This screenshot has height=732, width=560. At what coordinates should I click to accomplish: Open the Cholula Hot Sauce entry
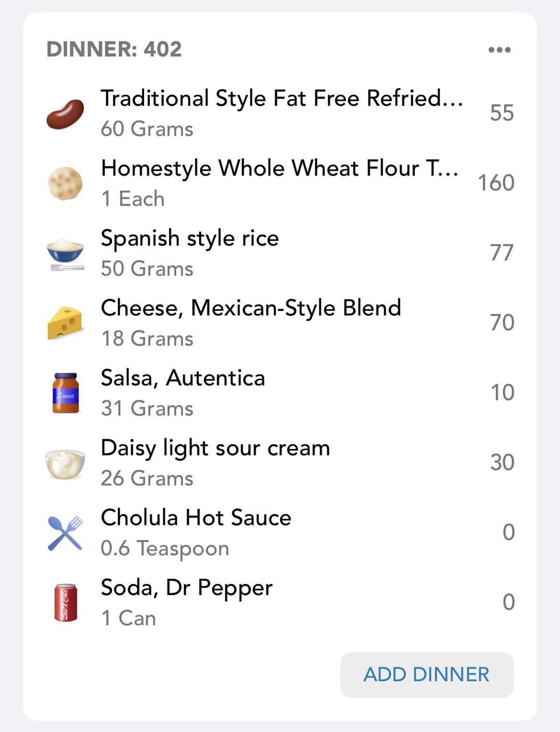click(x=280, y=532)
